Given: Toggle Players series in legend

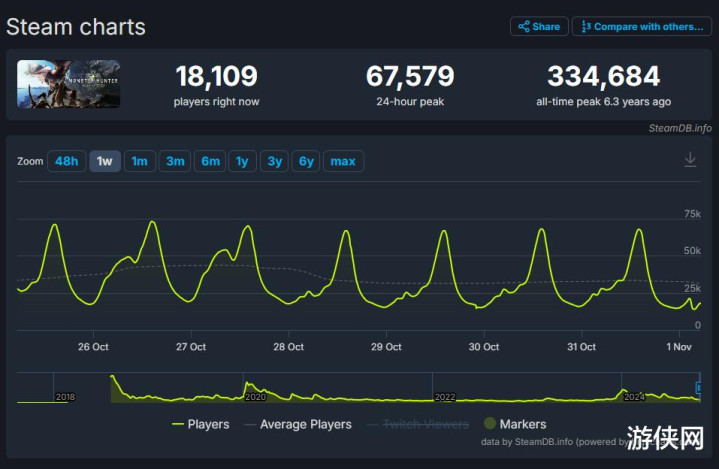Looking at the screenshot, I should [201, 424].
